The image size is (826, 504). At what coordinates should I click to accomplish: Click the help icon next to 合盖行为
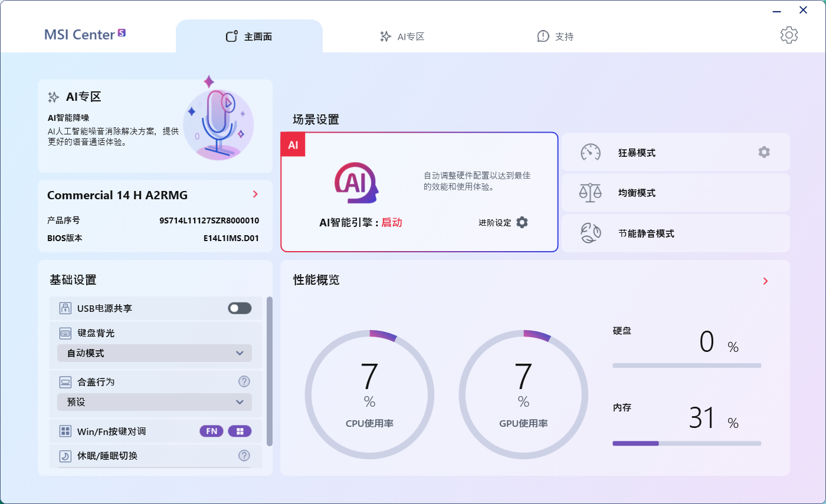(x=244, y=381)
